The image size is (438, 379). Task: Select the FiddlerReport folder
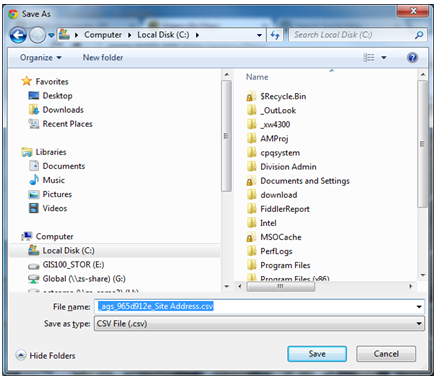(x=285, y=209)
